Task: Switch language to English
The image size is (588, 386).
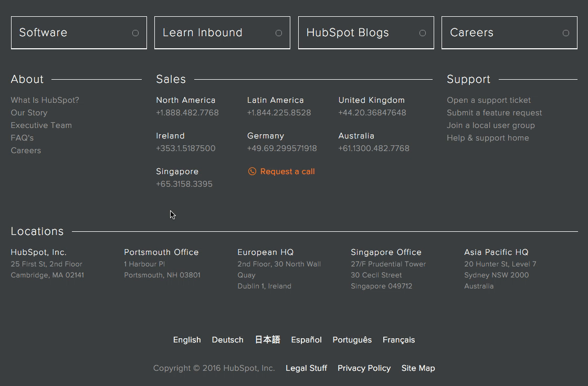Action: coord(187,340)
